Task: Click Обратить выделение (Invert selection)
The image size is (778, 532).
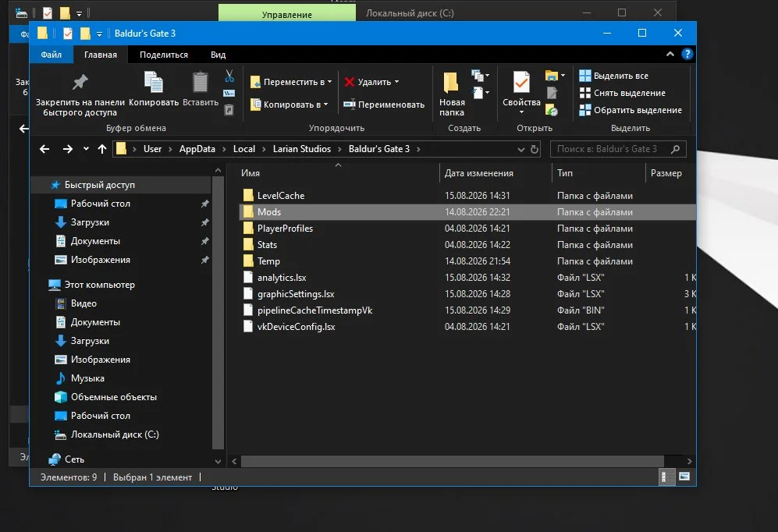Action: (631, 110)
